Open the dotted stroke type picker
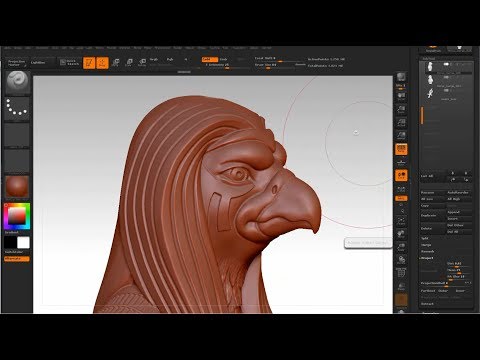Screen dimensions: 480x360 click(17, 108)
